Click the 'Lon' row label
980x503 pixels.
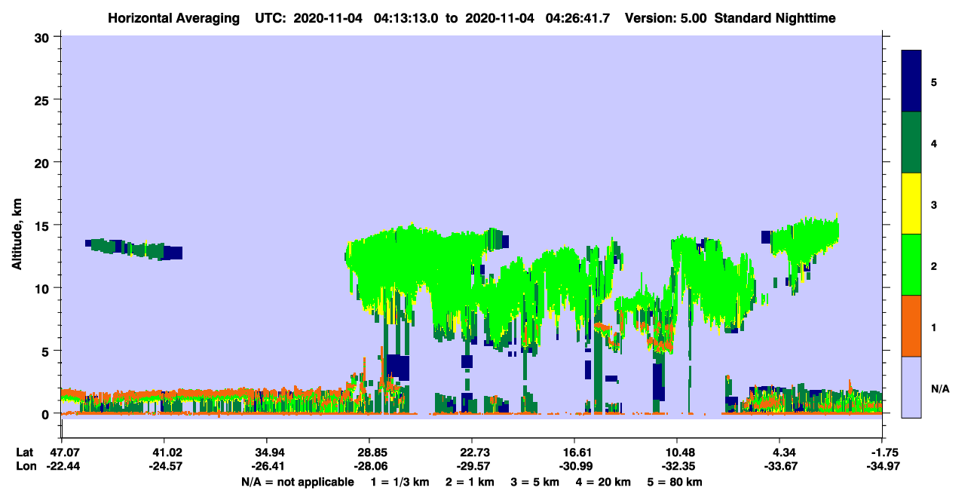pos(26,467)
